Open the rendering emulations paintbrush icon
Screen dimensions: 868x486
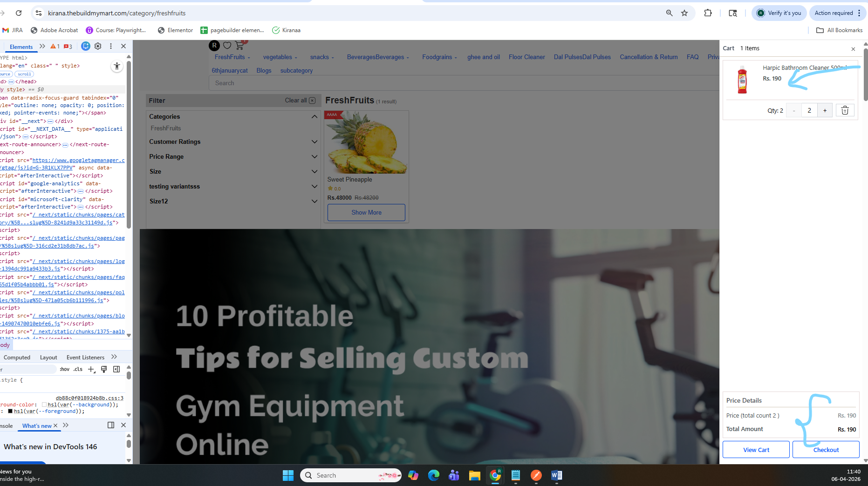104,369
